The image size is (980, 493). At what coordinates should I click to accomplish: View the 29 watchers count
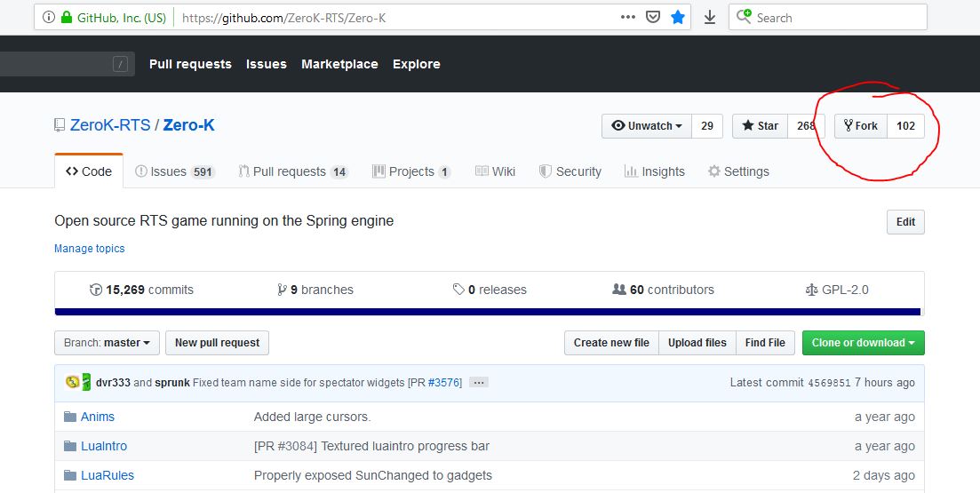coord(707,125)
